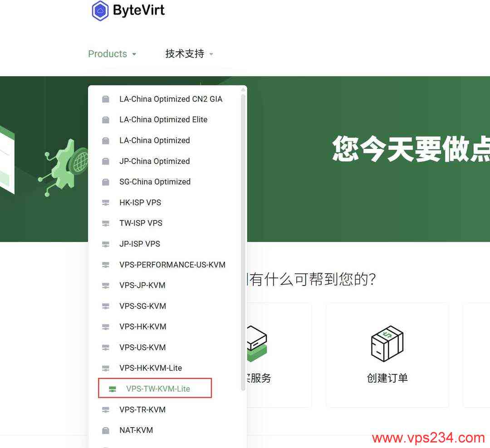Click server icon beside VPS-HK-KVM-Lite
Image resolution: width=490 pixels, height=448 pixels.
(106, 368)
